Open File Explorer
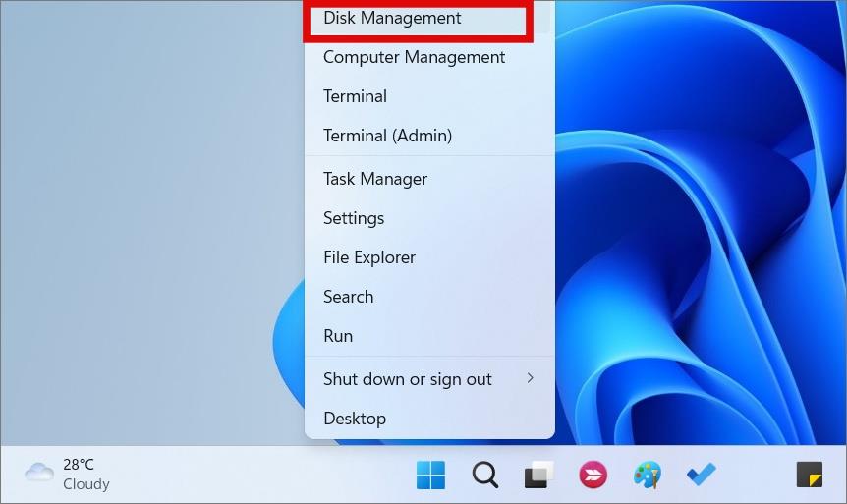This screenshot has width=847, height=504. 429,257
